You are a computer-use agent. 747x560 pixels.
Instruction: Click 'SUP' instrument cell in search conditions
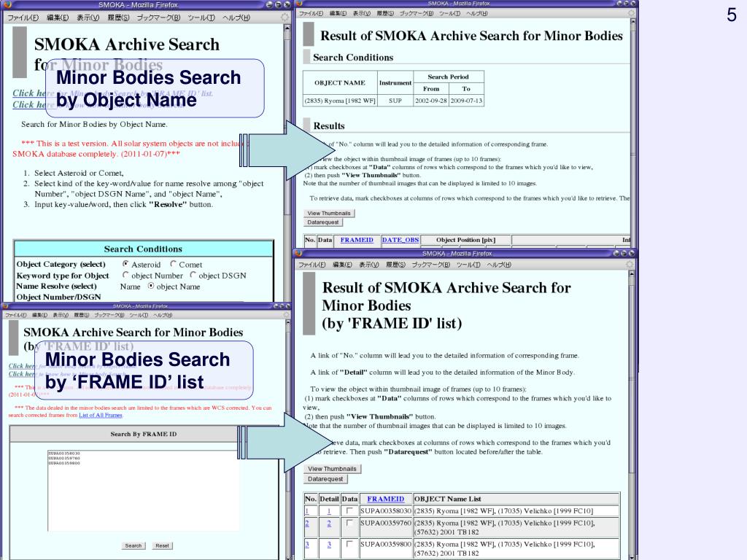coord(395,101)
